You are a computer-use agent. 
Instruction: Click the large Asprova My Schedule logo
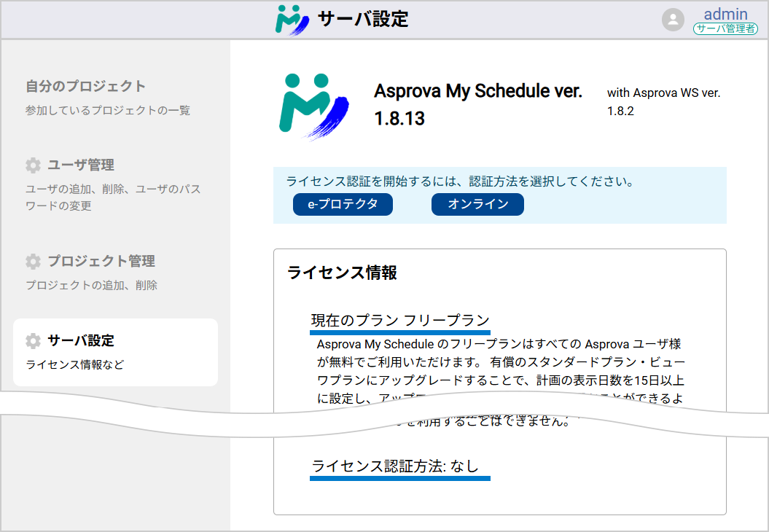314,106
